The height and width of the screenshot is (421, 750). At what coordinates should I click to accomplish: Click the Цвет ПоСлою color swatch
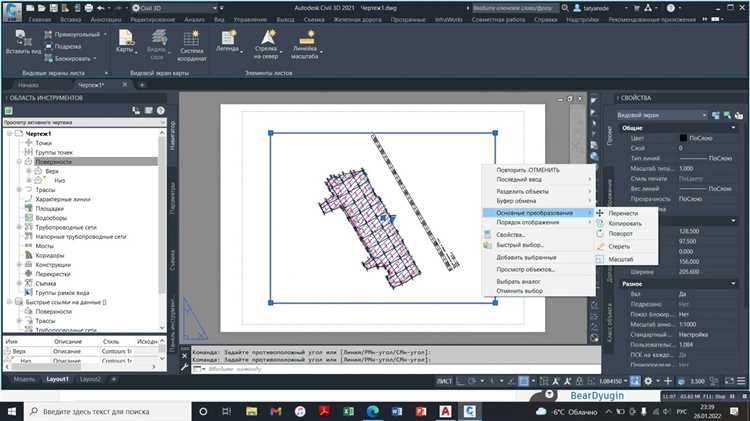click(684, 137)
